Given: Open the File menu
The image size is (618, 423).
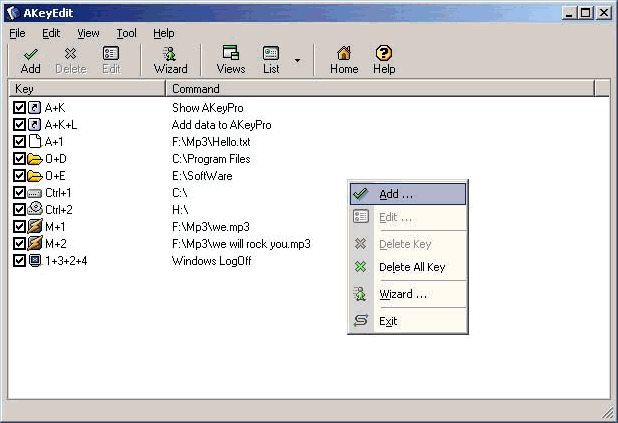Looking at the screenshot, I should pyautogui.click(x=17, y=33).
